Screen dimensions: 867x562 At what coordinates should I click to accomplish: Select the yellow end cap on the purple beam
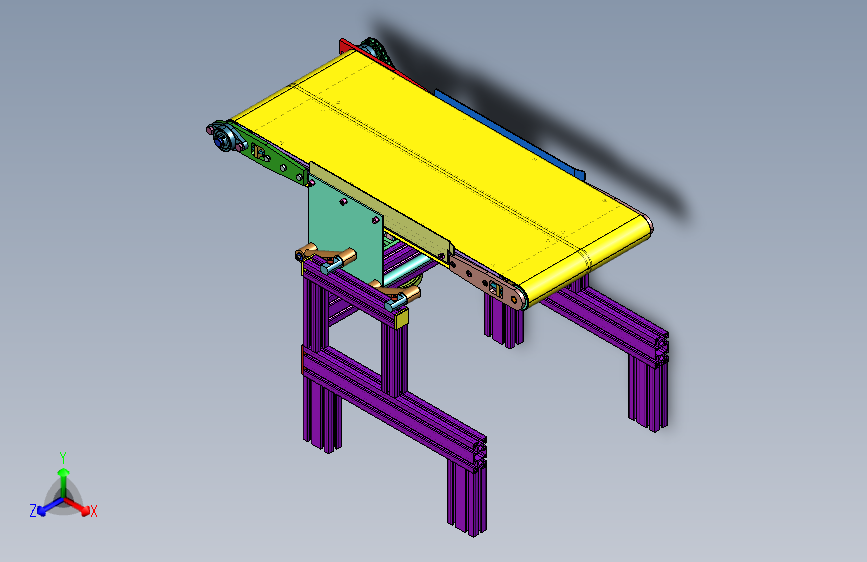[x=402, y=319]
